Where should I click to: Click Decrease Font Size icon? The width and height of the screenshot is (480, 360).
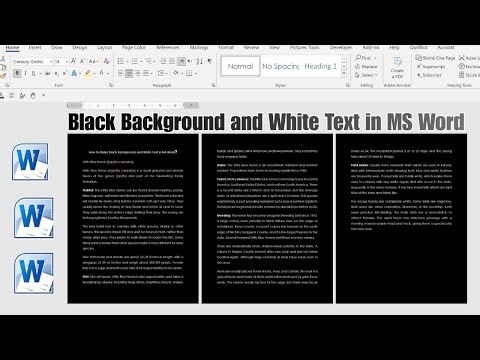tap(82, 61)
